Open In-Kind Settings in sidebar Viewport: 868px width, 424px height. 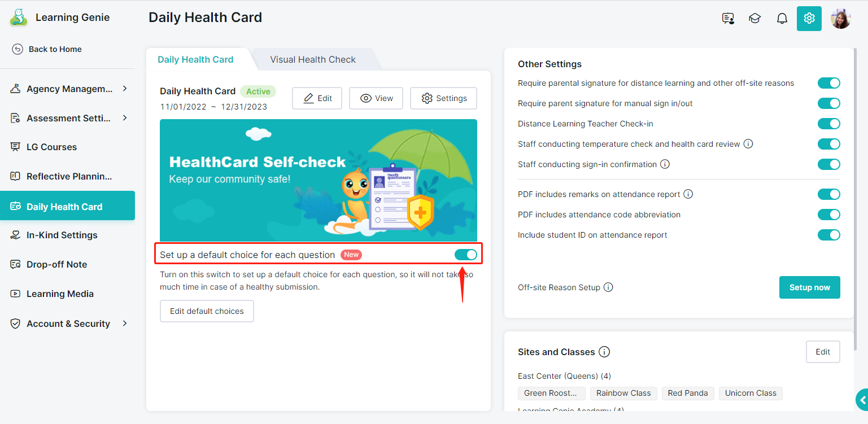(x=68, y=235)
